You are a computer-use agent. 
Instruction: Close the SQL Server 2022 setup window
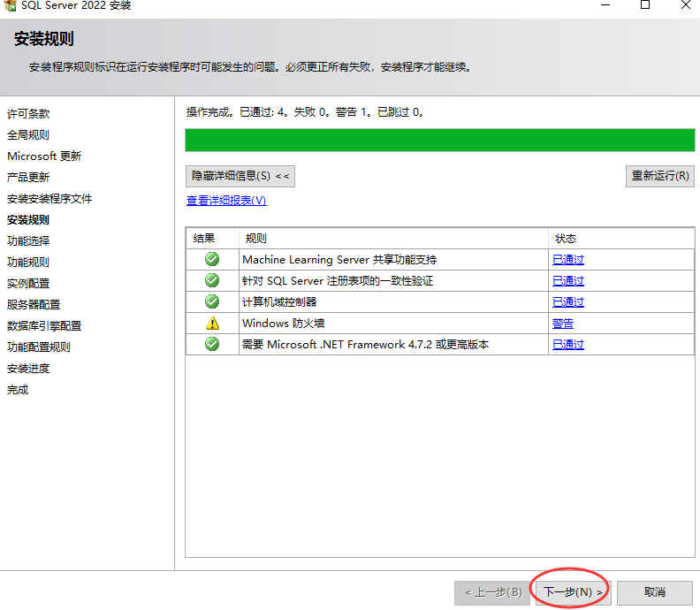click(686, 5)
